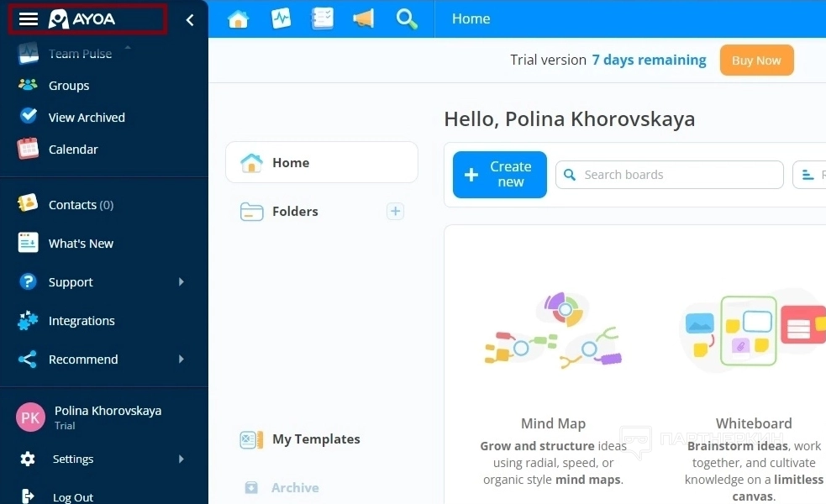
Task: Expand the Recommend submenu arrow
Action: (182, 360)
